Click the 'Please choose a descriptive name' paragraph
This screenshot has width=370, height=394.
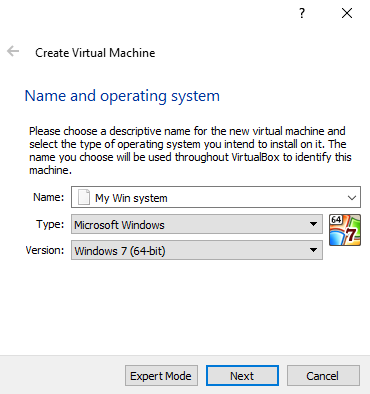pyautogui.click(x=190, y=150)
